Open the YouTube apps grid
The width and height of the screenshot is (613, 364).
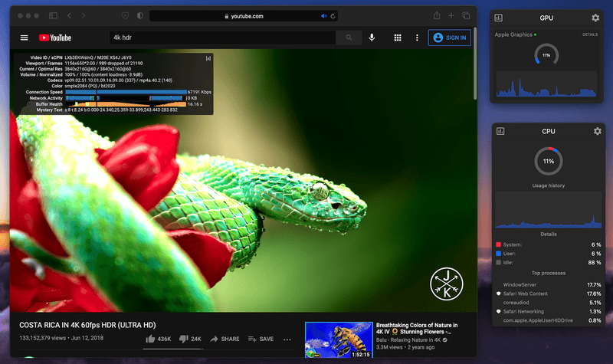pyautogui.click(x=398, y=38)
